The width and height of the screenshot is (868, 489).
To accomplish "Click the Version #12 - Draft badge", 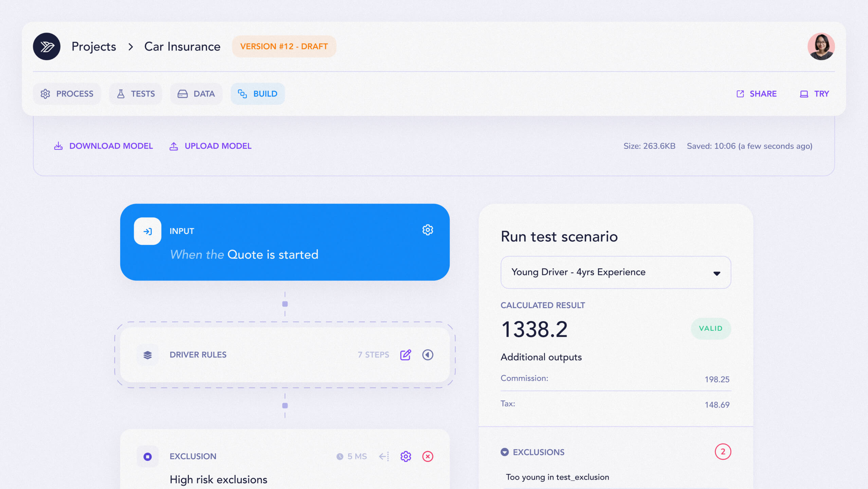I will tap(284, 47).
